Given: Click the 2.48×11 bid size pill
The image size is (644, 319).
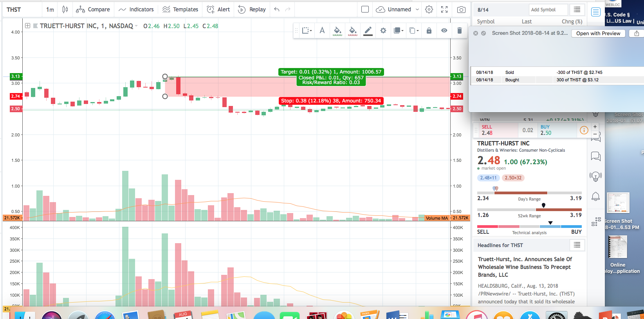Looking at the screenshot, I should coord(489,178).
